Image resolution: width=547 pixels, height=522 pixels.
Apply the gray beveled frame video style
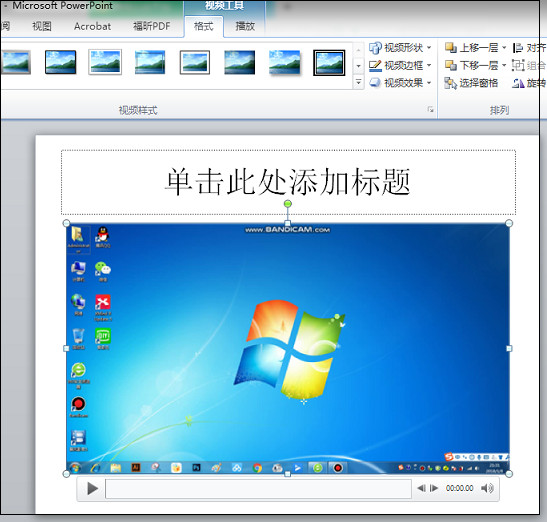click(15, 62)
